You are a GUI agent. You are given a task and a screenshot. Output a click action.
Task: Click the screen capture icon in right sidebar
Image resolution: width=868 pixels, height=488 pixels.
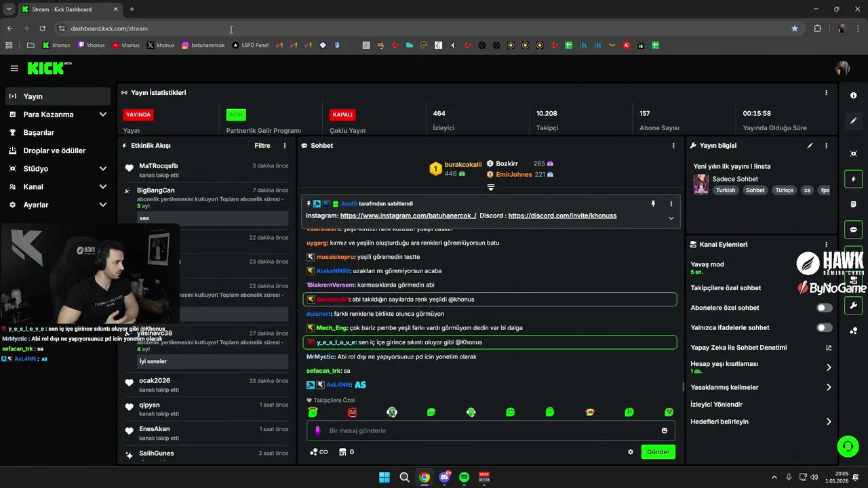pyautogui.click(x=854, y=154)
